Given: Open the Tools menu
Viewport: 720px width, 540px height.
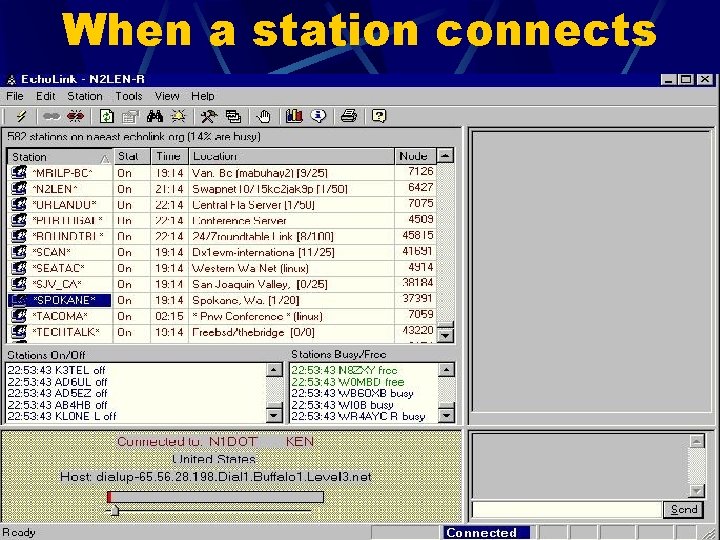Looking at the screenshot, I should (129, 96).
